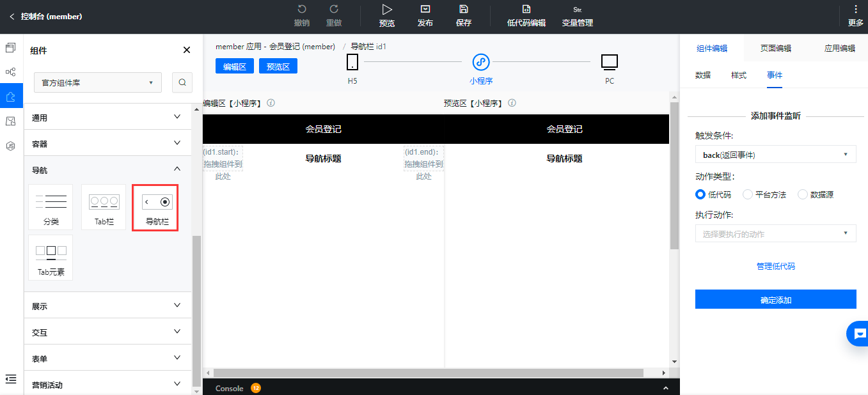Collapse the 导航 component group

point(107,169)
